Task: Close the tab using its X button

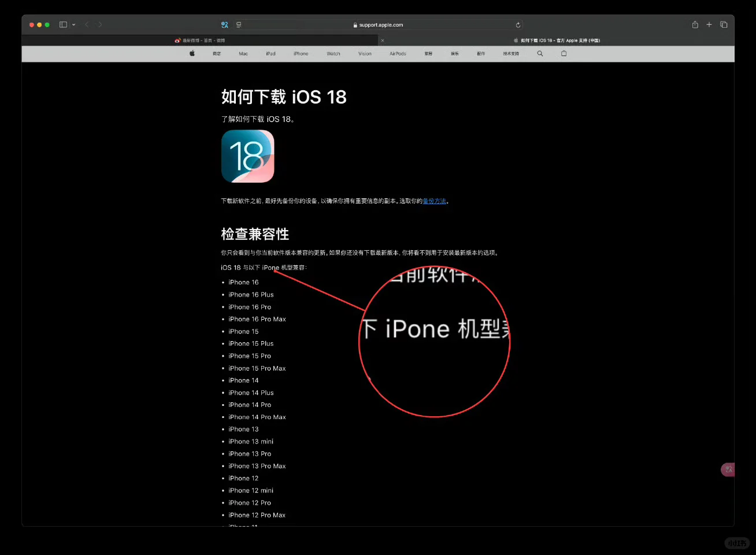Action: 382,40
